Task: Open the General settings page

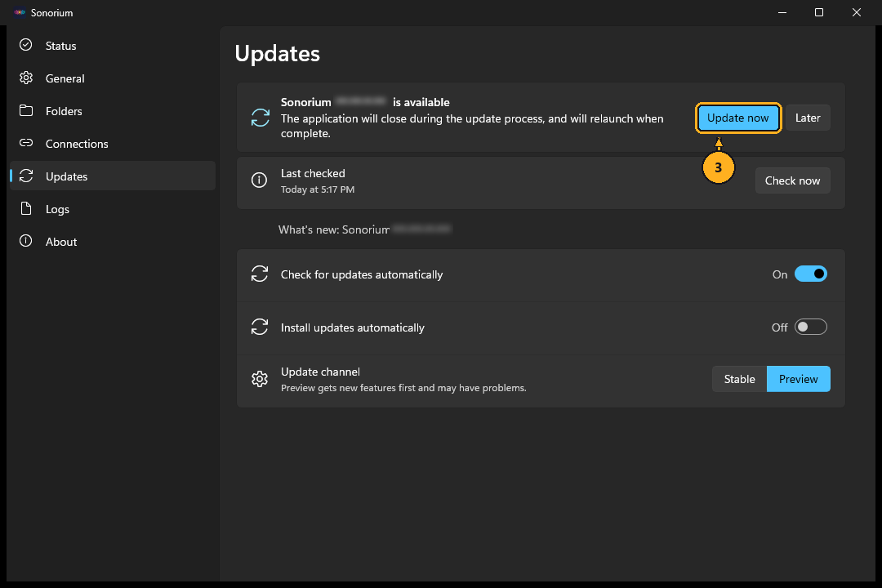Action: coord(113,78)
